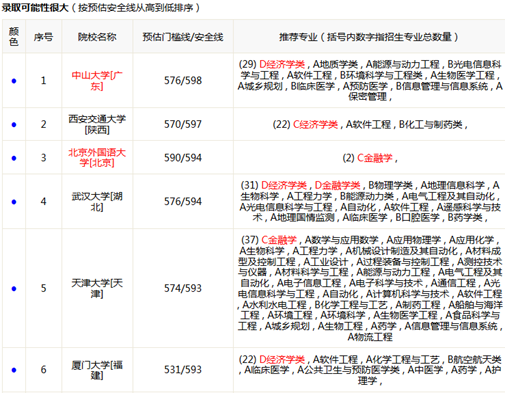This screenshot has width=505, height=393.
Task: Click A工业设计 in 天津大学 majors
Action: pyautogui.click(x=326, y=262)
